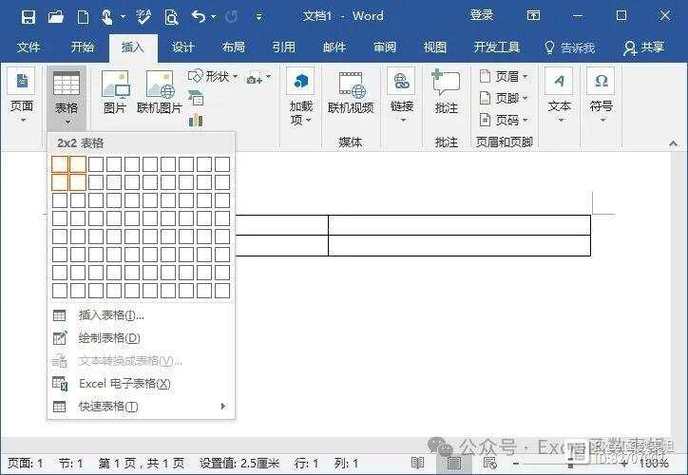This screenshot has height=475, width=688.
Task: Open the 文本 text group dropdown
Action: [559, 96]
